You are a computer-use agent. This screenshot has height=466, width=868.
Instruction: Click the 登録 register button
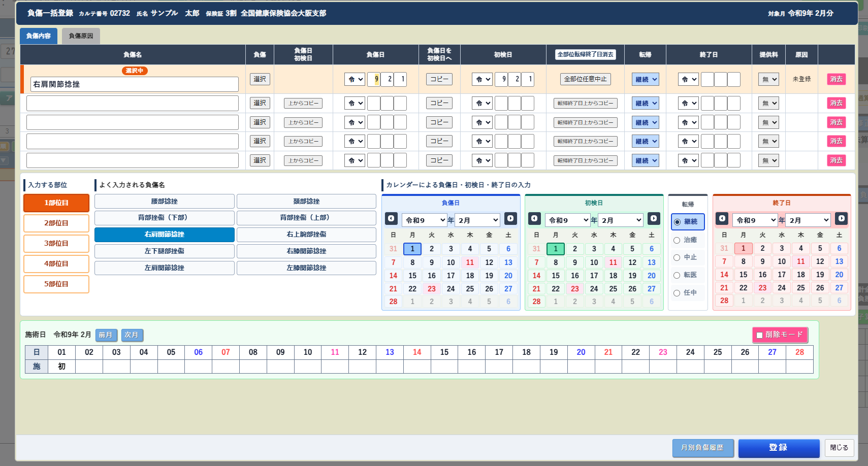click(x=779, y=448)
